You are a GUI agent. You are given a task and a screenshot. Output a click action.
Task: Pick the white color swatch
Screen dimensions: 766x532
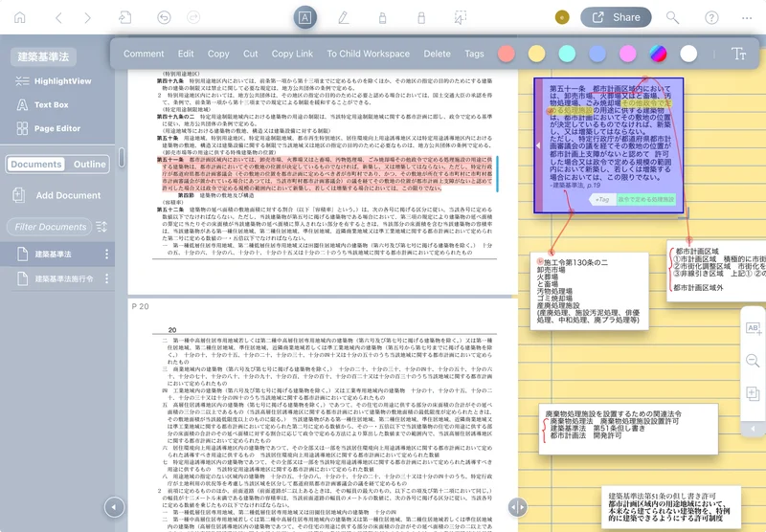(x=688, y=54)
